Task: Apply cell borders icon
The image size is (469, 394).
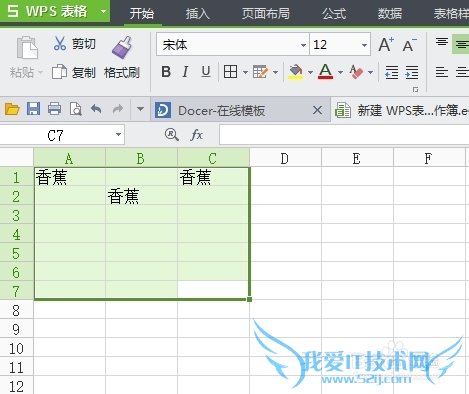Action: point(230,72)
